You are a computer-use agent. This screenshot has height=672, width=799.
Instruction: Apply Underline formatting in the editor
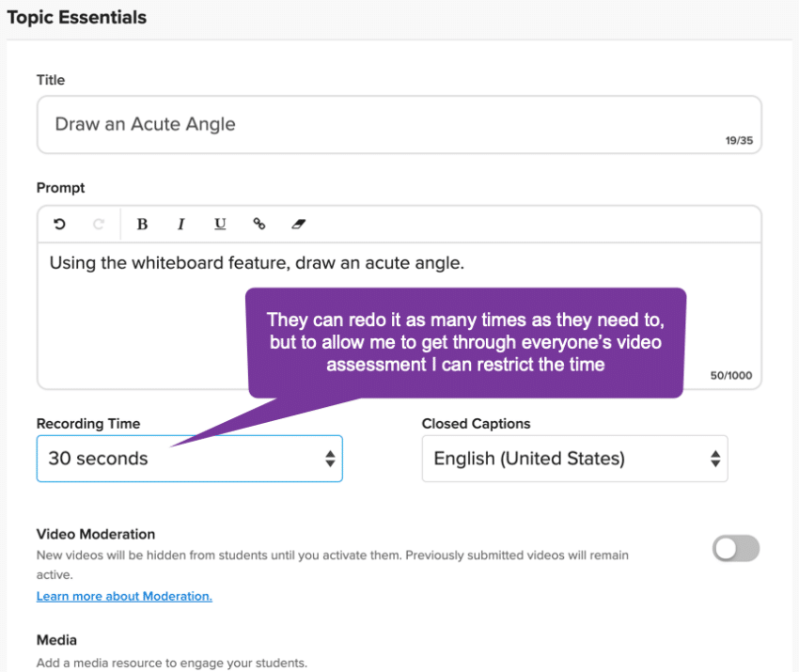point(219,224)
